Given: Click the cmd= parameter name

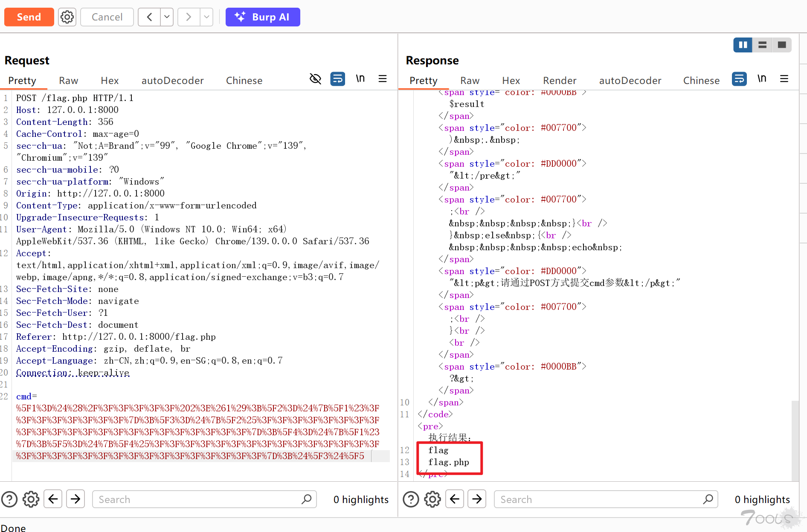Looking at the screenshot, I should pos(26,396).
